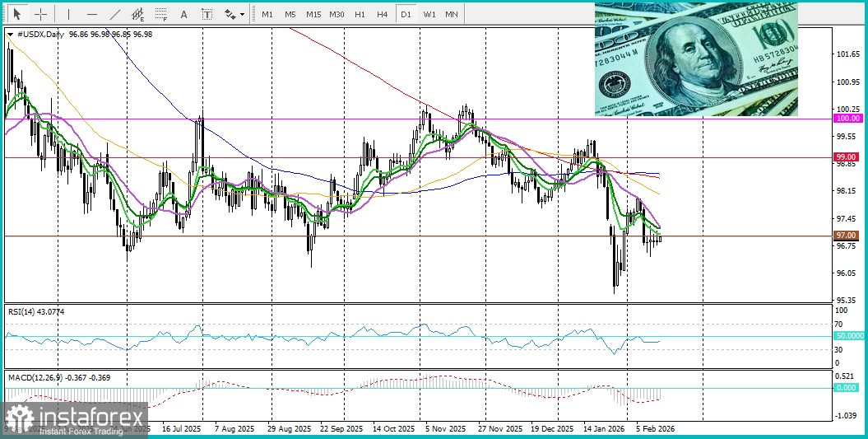The width and height of the screenshot is (868, 439).
Task: Select the text 'A' drawing tool
Action: (183, 14)
